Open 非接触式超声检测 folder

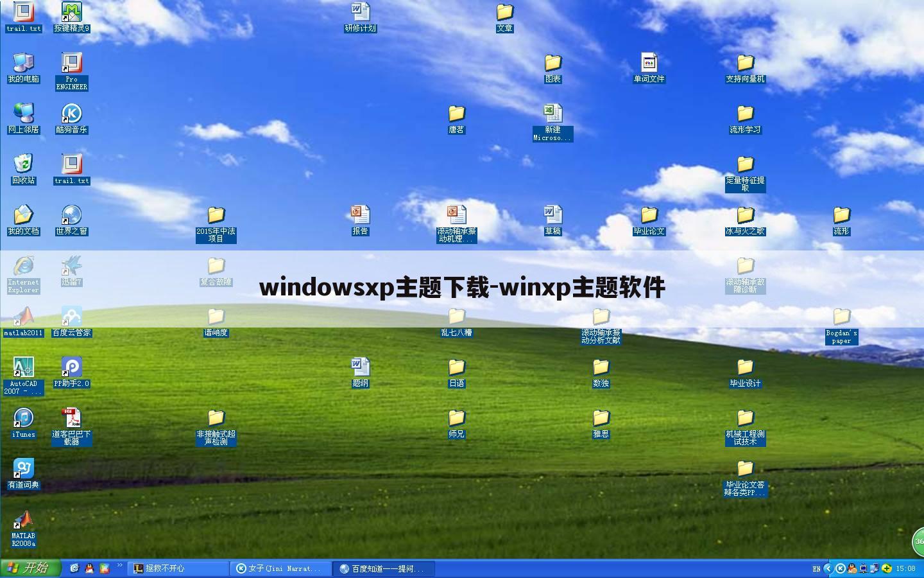click(216, 426)
